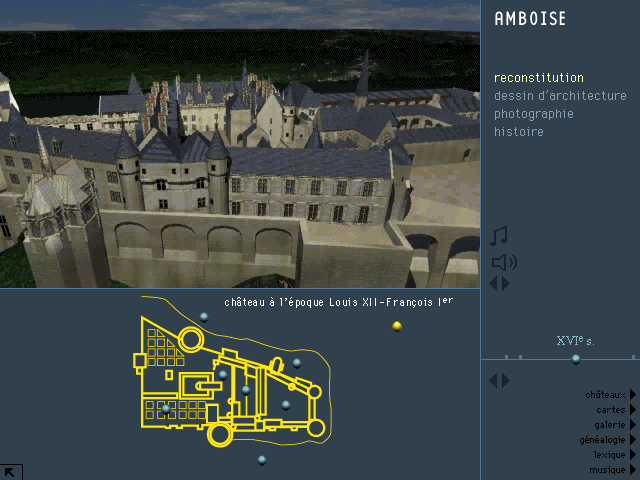
Task: Switch to the reconstitution view
Action: (539, 78)
